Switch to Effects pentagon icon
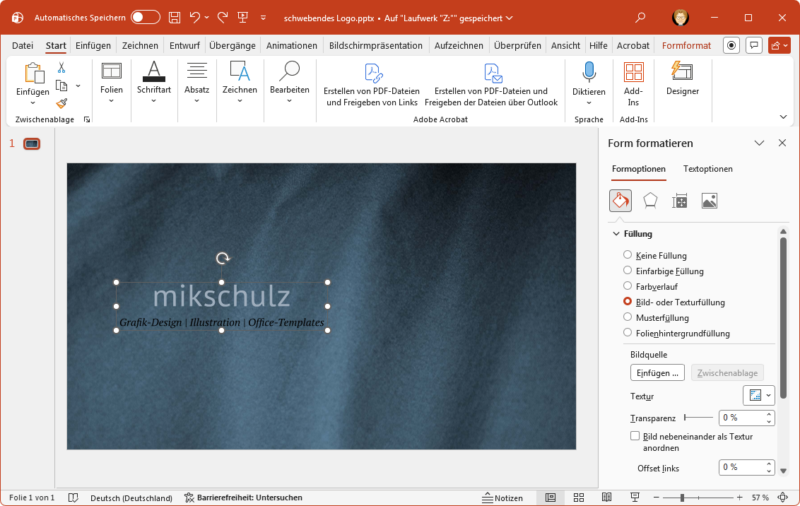The height and width of the screenshot is (506, 800). pos(650,200)
